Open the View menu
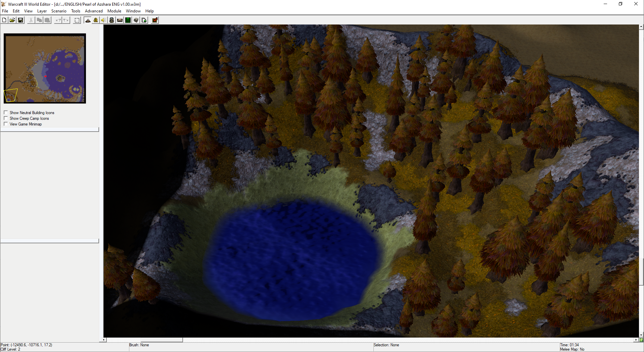 (28, 11)
